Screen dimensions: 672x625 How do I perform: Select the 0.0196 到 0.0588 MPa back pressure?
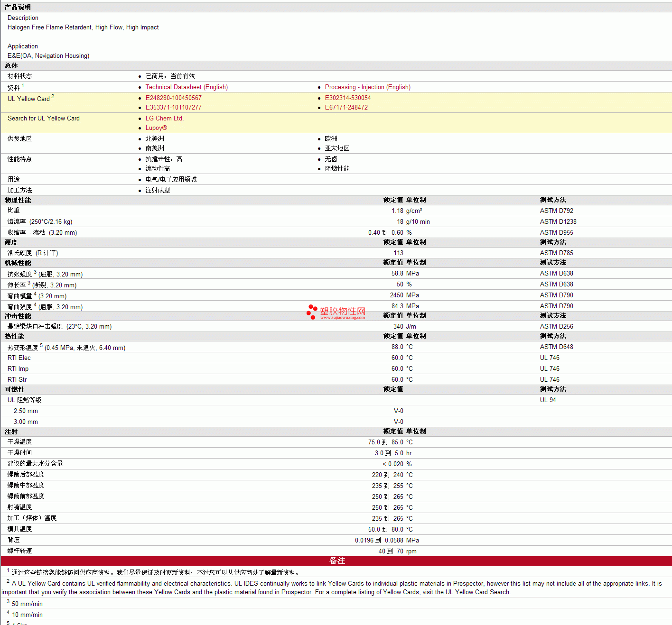pos(387,541)
